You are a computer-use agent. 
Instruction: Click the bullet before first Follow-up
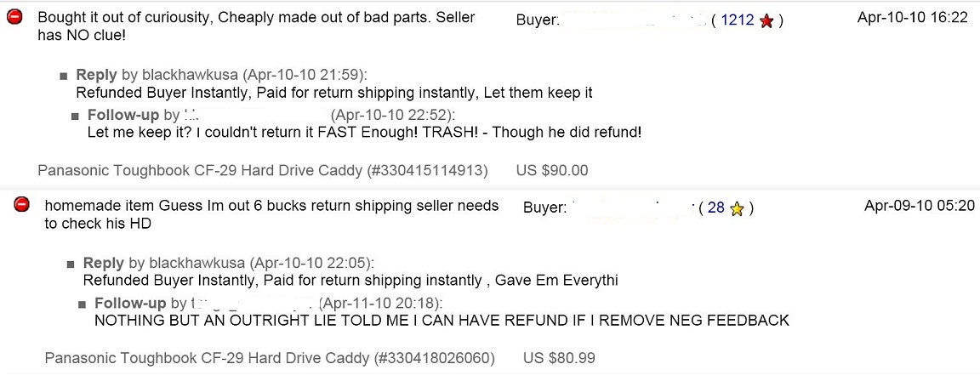(75, 117)
